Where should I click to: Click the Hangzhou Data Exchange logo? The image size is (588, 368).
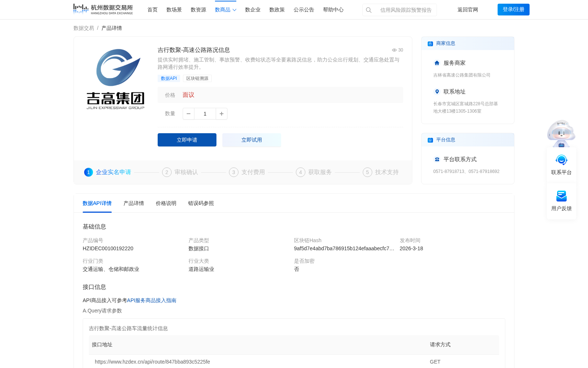[103, 10]
